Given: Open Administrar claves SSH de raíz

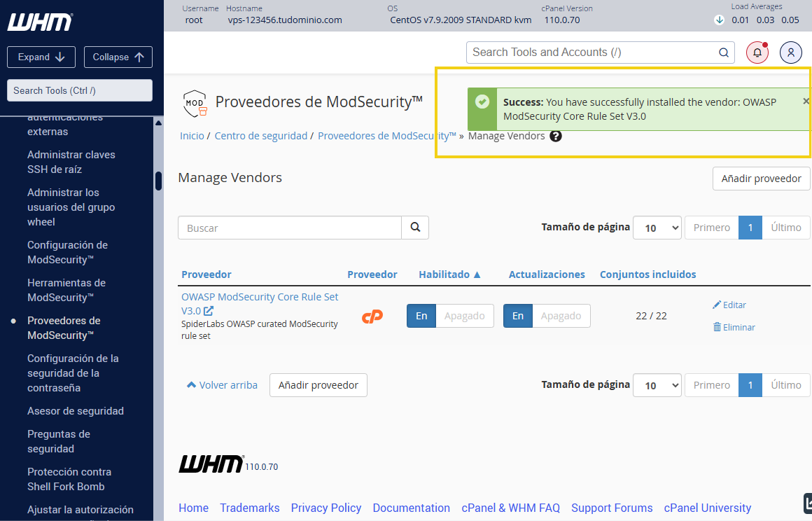Looking at the screenshot, I should point(71,162).
